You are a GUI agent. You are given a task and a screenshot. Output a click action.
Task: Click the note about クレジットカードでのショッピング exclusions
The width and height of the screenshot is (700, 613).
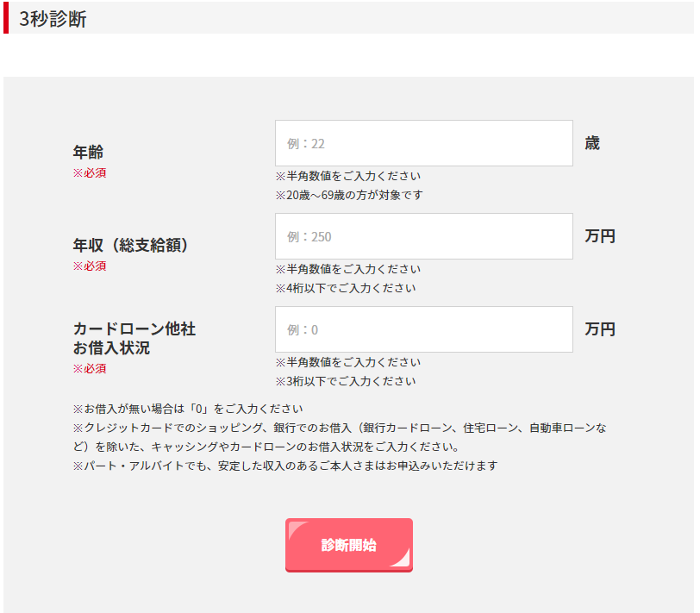340,437
